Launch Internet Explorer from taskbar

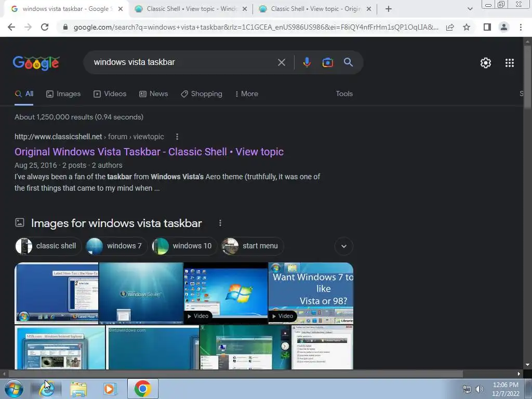coord(46,389)
